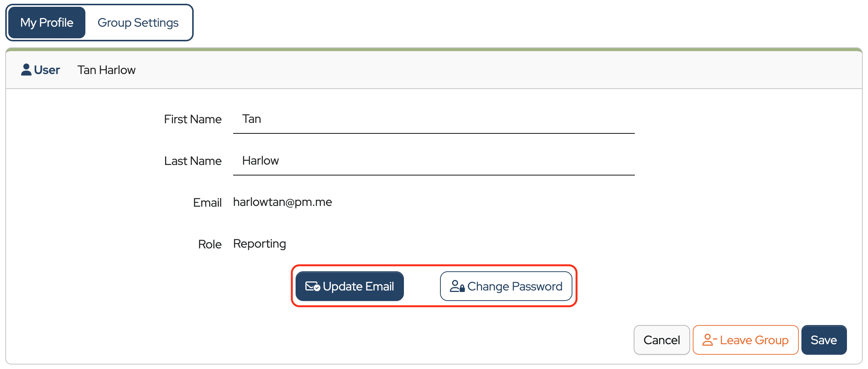Switch to the My Profile tab
The width and height of the screenshot is (868, 369).
coord(47,23)
